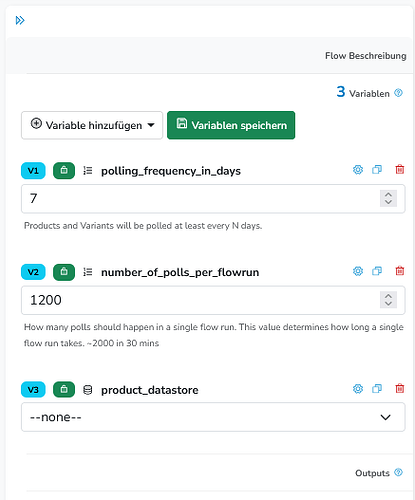This screenshot has width=415, height=500.
Task: Toggle lock badge on V2 variable
Action: click(64, 272)
